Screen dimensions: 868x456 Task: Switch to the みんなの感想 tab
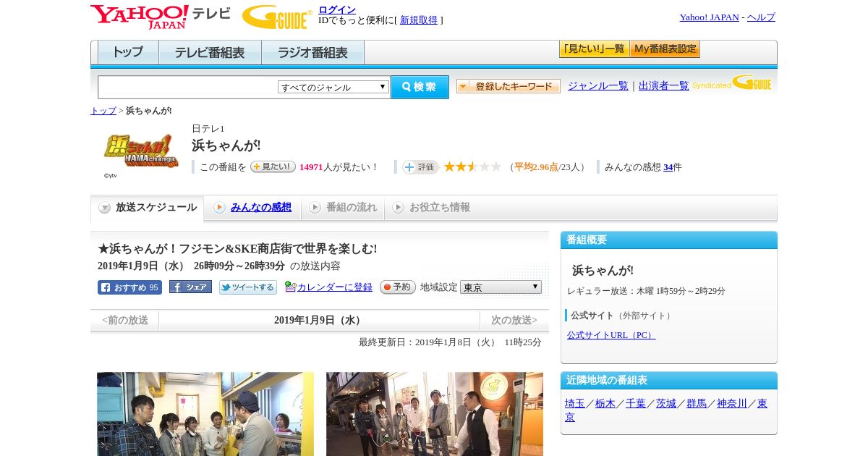(x=253, y=208)
